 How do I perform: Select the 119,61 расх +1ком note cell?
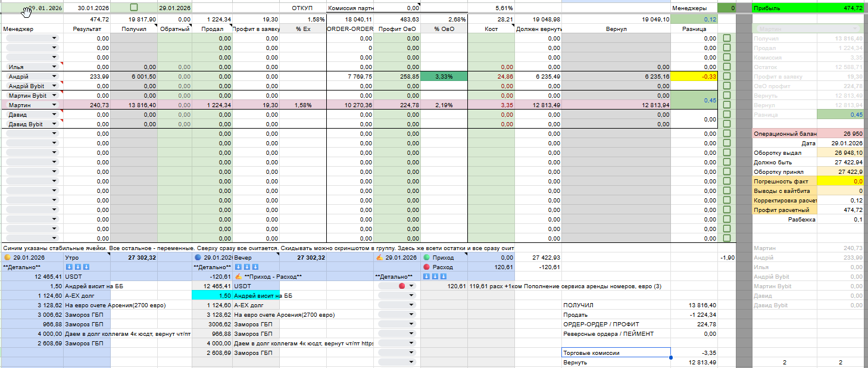[566, 286]
